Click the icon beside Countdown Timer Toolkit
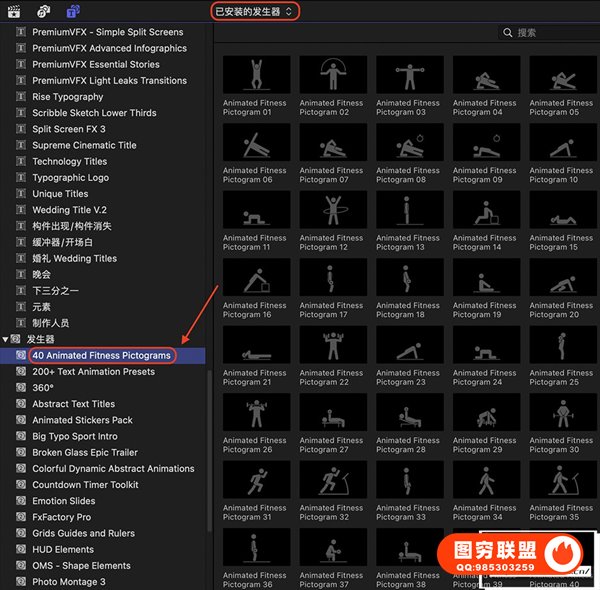The width and height of the screenshot is (600, 590). pos(21,485)
